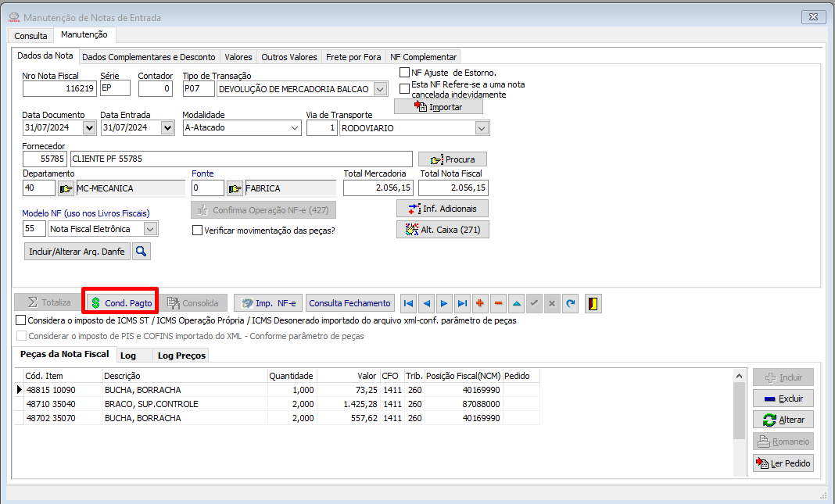Click the Procura supplier search button
The image size is (835, 504).
pos(453,159)
